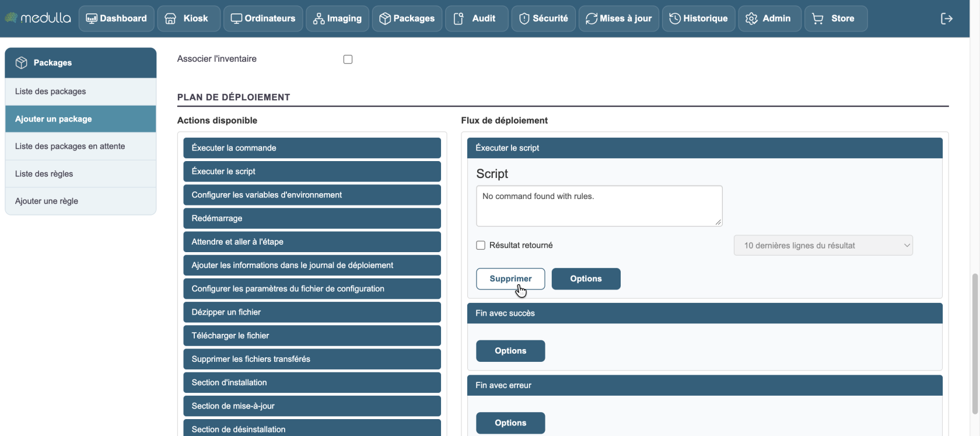Screen dimensions: 980x436
Task: Add the Section de mise-à-jour action
Action: pos(312,406)
